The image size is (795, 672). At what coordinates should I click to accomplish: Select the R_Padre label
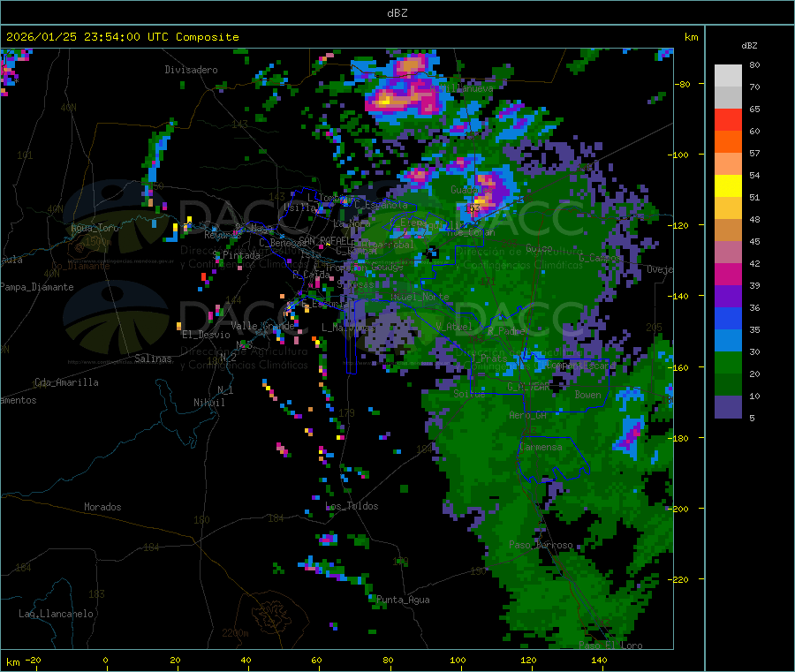[x=506, y=330]
